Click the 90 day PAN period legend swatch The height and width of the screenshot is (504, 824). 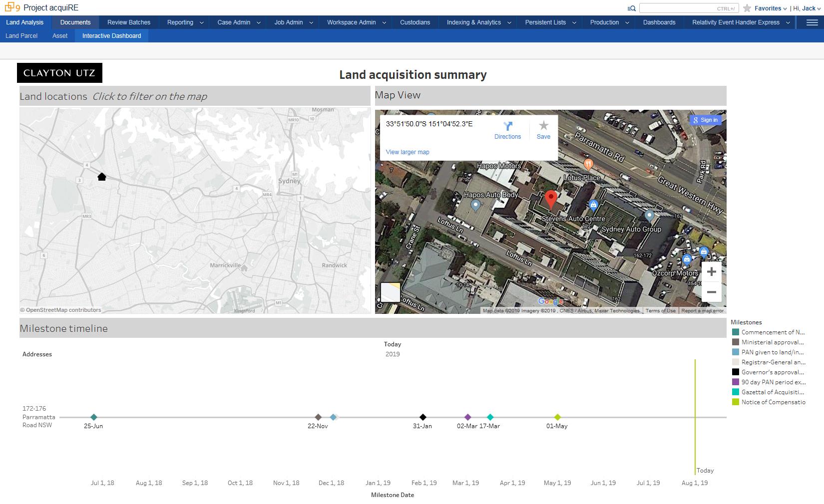pyautogui.click(x=736, y=382)
